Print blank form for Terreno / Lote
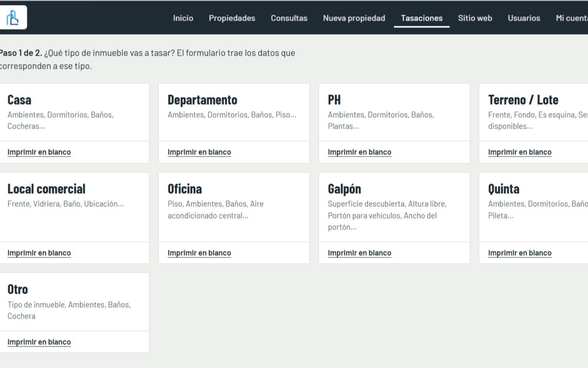 (520, 152)
